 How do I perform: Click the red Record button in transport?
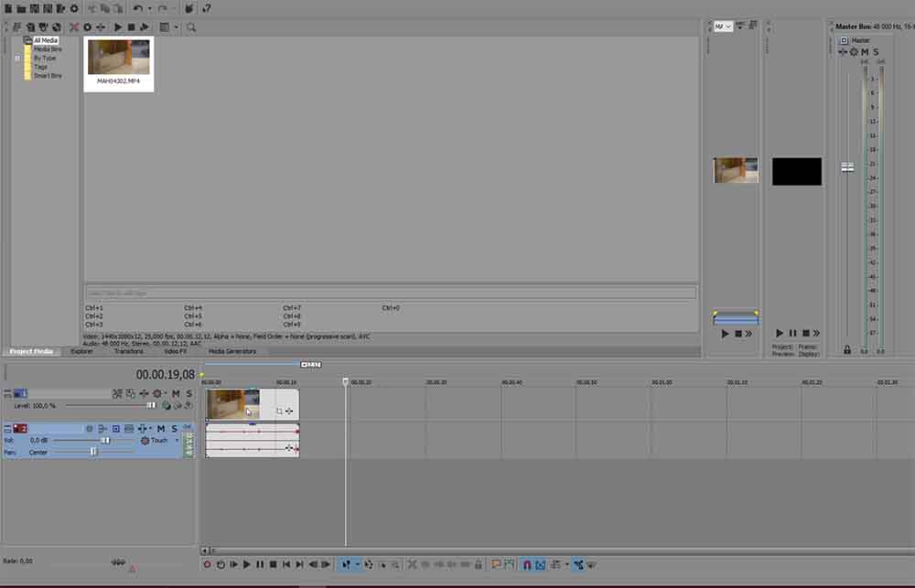[x=207, y=564]
